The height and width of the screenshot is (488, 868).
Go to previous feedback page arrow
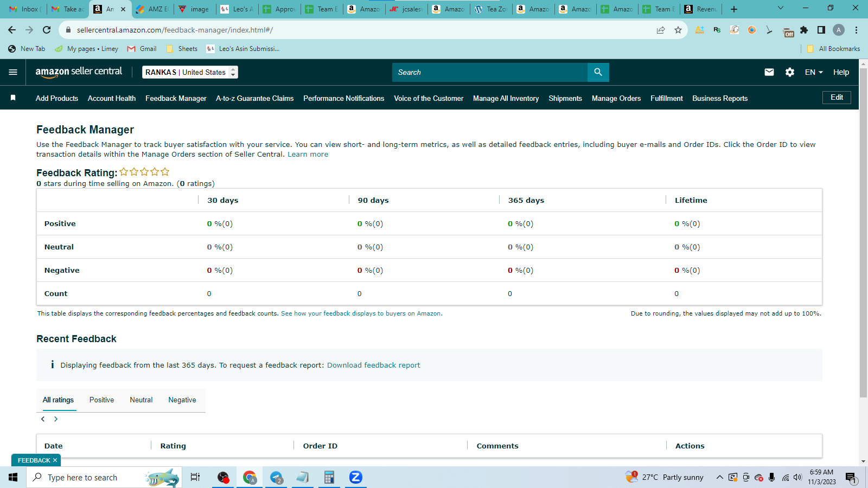pos(43,419)
